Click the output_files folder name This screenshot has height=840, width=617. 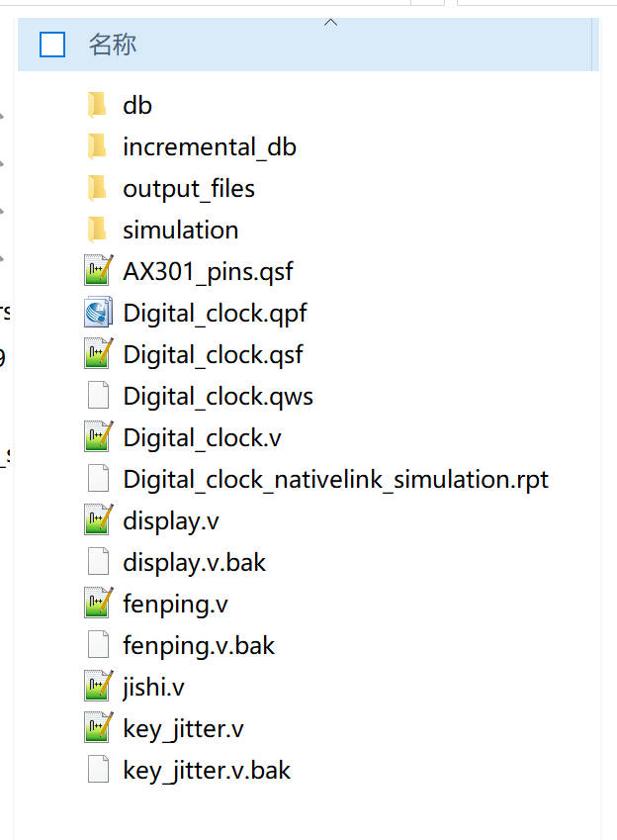188,188
